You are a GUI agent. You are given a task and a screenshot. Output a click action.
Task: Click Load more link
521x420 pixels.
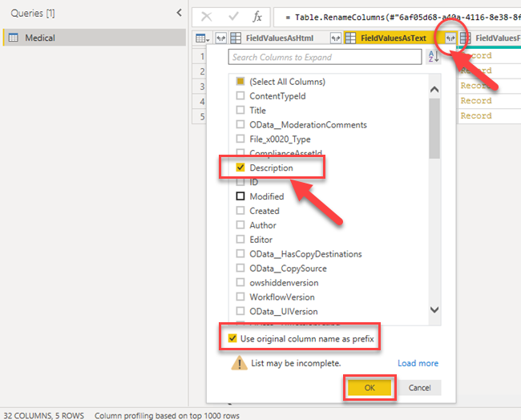pyautogui.click(x=418, y=363)
